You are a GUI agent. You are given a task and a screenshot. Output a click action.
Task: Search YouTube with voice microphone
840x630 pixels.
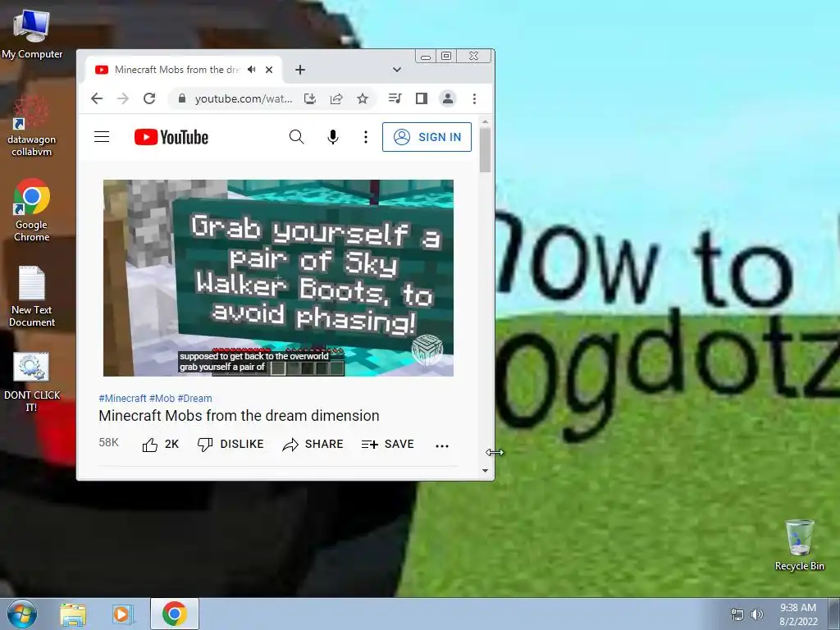click(333, 137)
